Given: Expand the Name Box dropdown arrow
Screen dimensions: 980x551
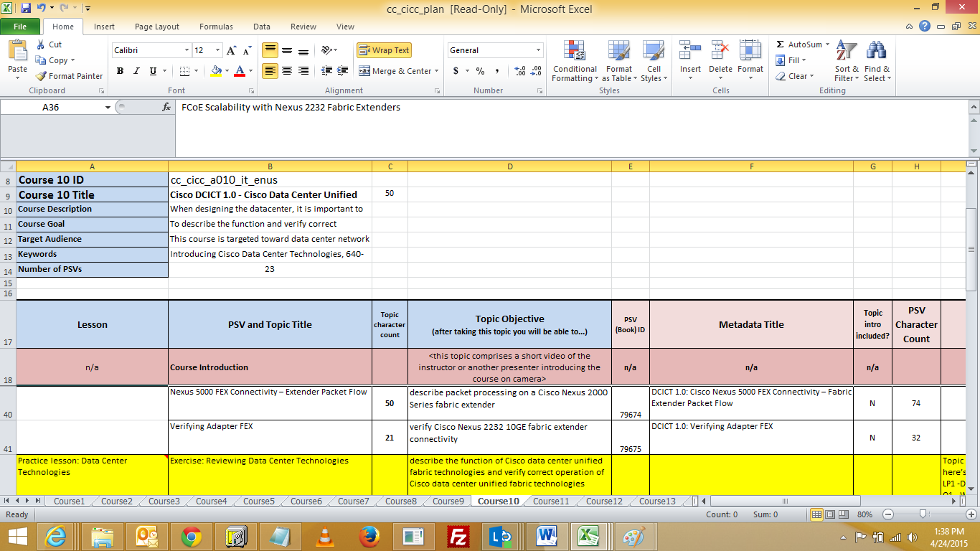Looking at the screenshot, I should point(108,107).
